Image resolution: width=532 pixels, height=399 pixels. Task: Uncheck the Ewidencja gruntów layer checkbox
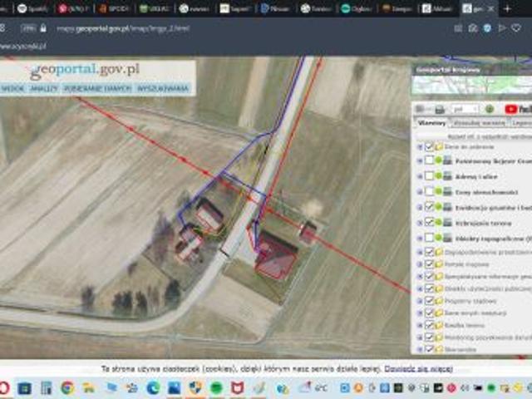click(429, 207)
